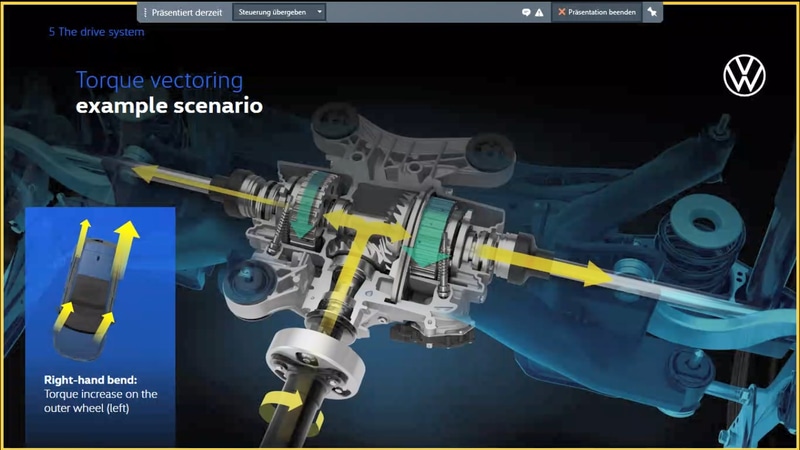Click the 'Präsentation beenden' button
The image size is (800, 450).
596,12
